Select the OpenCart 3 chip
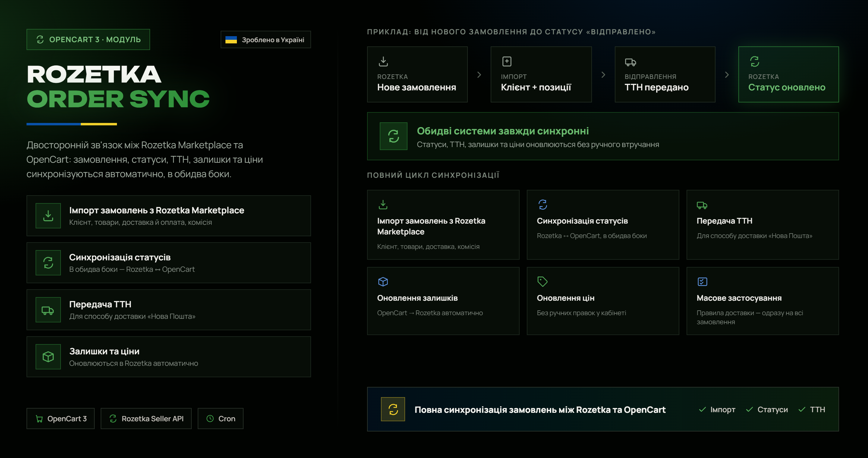Image resolution: width=868 pixels, height=458 pixels. click(x=61, y=419)
